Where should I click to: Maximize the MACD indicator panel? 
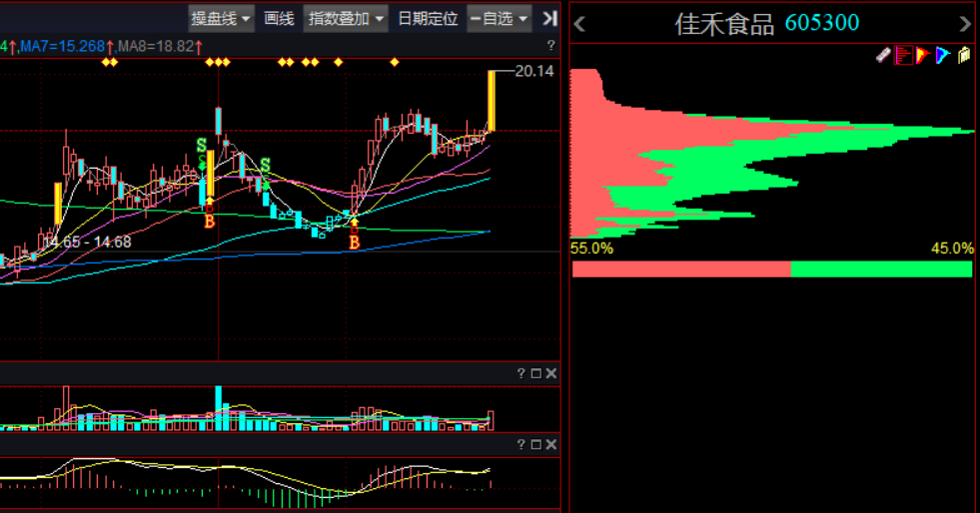[x=535, y=444]
